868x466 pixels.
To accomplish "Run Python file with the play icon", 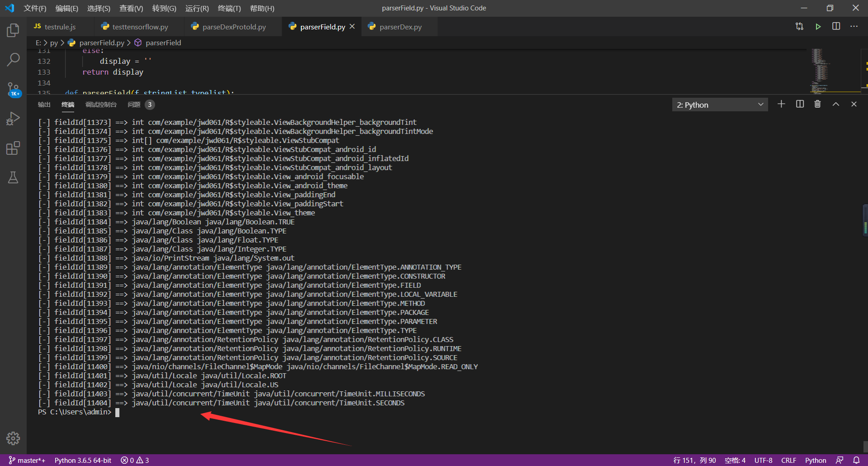I will (x=818, y=27).
